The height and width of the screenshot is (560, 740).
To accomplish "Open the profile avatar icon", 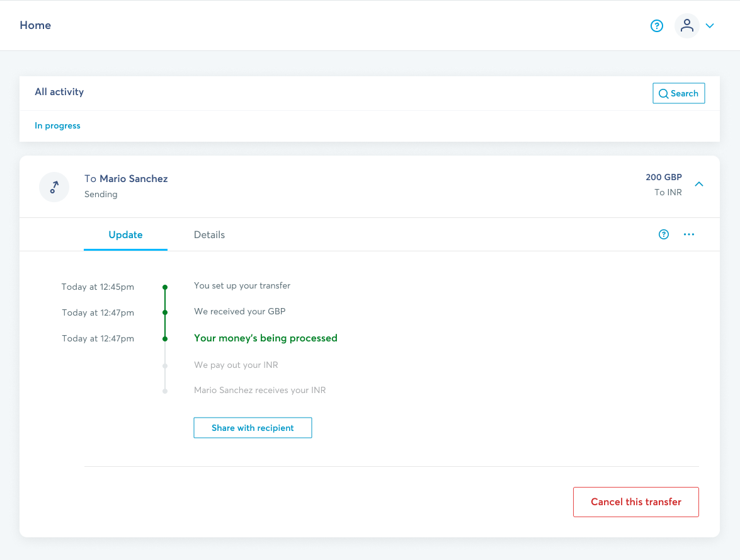I will coord(686,26).
